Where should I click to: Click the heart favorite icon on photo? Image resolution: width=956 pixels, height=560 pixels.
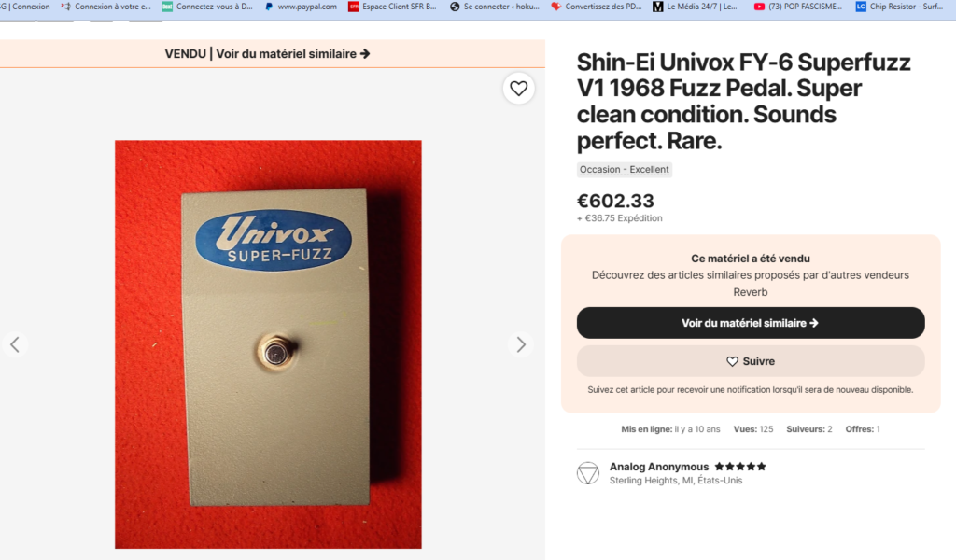(519, 89)
